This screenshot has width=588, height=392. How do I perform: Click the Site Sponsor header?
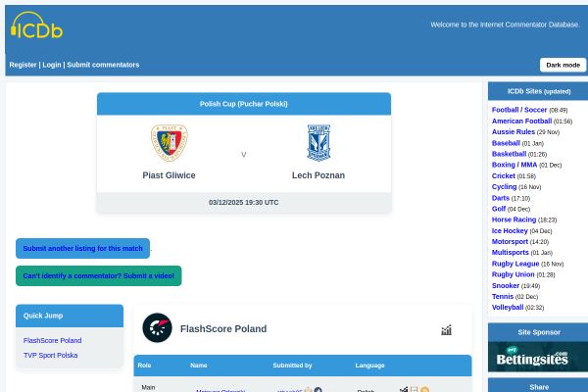click(539, 332)
